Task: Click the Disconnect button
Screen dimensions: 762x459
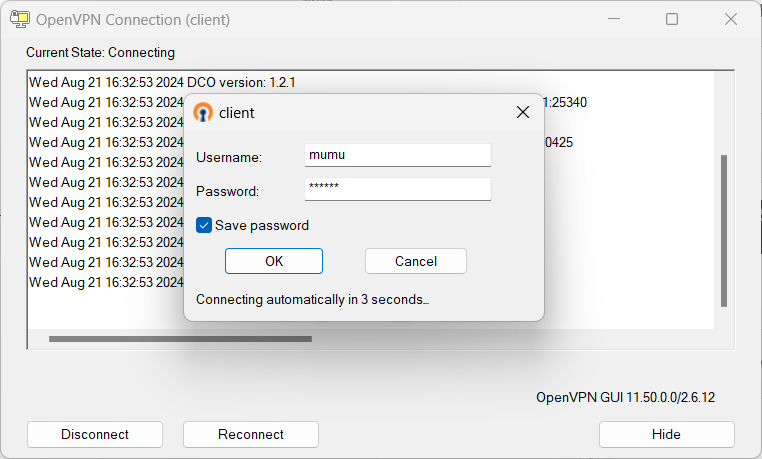Action: click(x=95, y=434)
